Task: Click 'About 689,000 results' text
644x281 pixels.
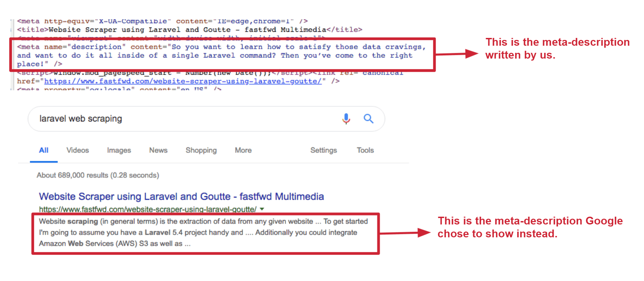Action: tap(98, 175)
